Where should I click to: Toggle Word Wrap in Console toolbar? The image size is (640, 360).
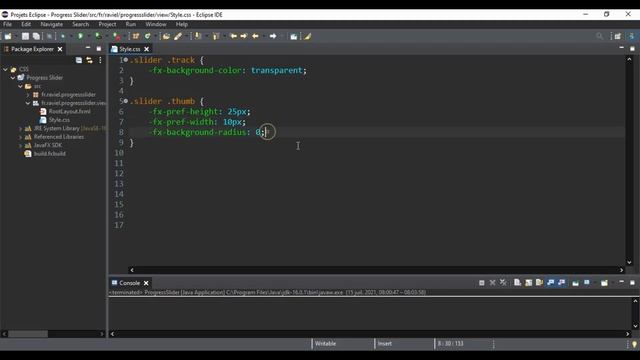tap(539, 282)
